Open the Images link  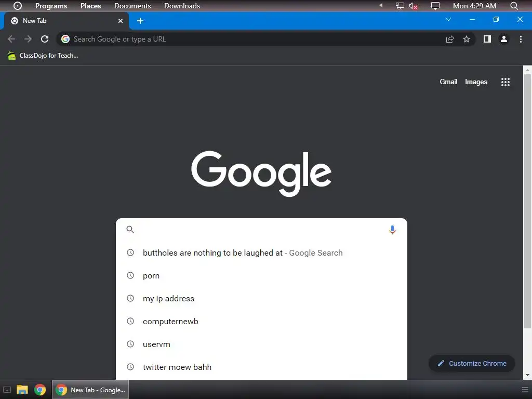pyautogui.click(x=476, y=82)
